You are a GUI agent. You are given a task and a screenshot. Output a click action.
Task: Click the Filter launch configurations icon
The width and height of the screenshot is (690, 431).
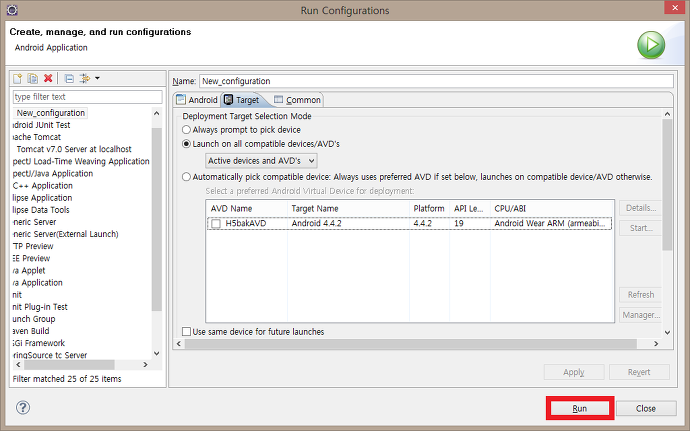84,78
